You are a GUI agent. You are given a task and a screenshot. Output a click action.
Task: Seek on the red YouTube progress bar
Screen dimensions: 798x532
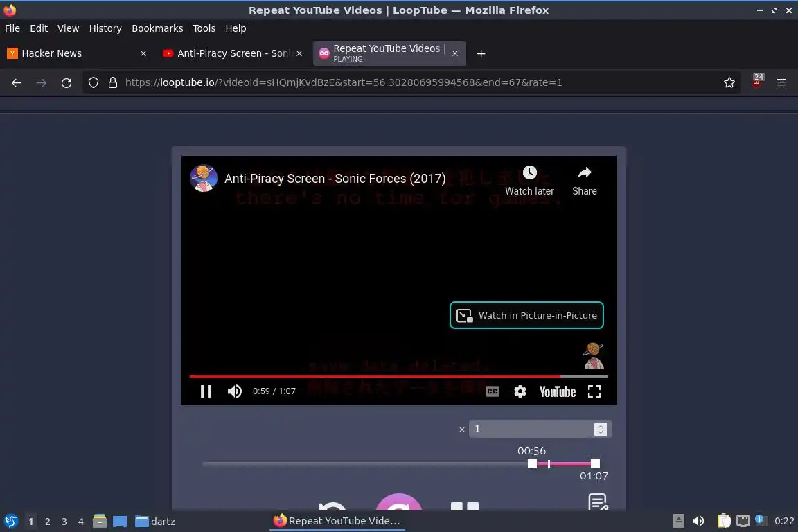[x=398, y=376]
